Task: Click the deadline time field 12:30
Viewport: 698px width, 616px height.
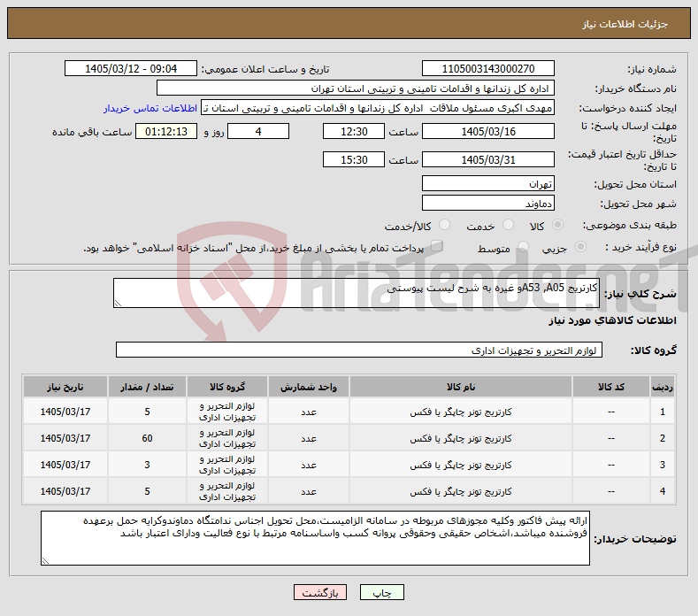Action: (x=354, y=131)
